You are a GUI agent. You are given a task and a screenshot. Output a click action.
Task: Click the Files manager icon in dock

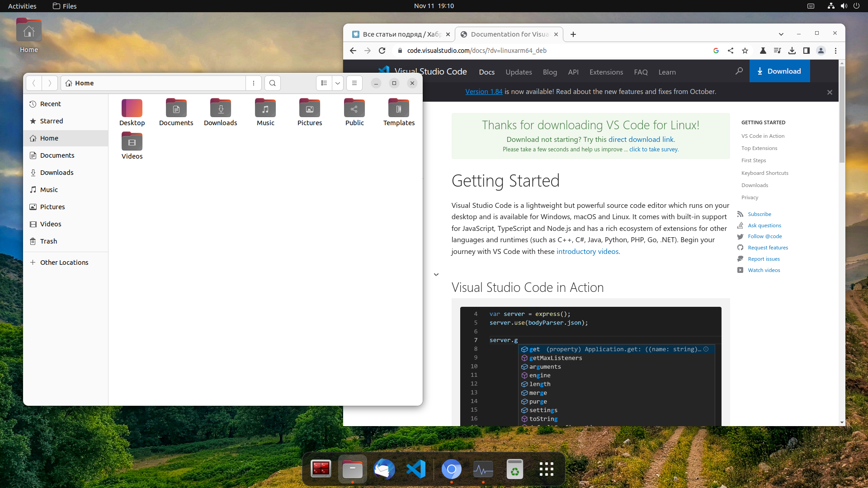click(x=352, y=469)
